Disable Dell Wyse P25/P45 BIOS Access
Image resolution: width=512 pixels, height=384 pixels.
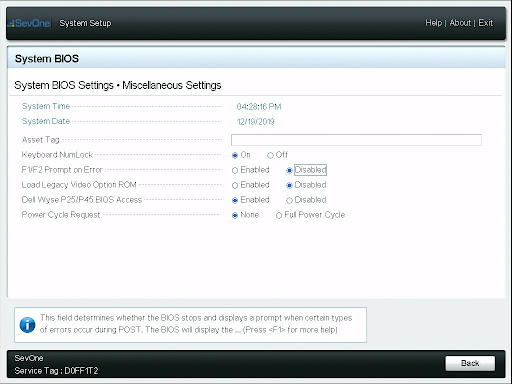click(x=289, y=200)
